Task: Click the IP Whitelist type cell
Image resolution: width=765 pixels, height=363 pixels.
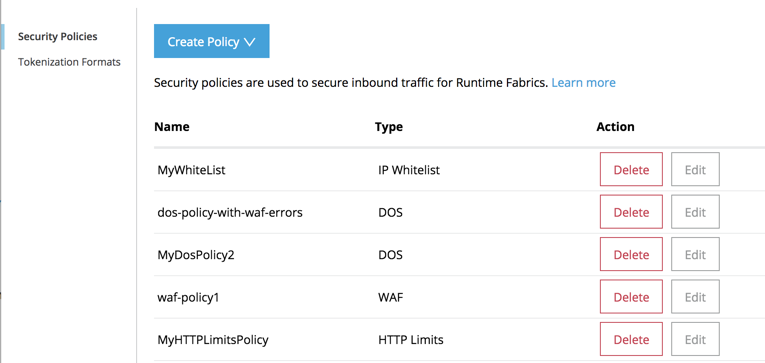Action: click(409, 170)
